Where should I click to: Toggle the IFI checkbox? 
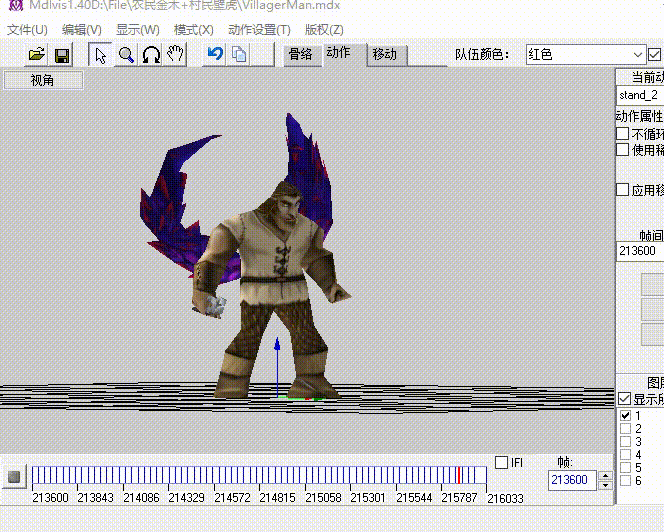(x=501, y=462)
